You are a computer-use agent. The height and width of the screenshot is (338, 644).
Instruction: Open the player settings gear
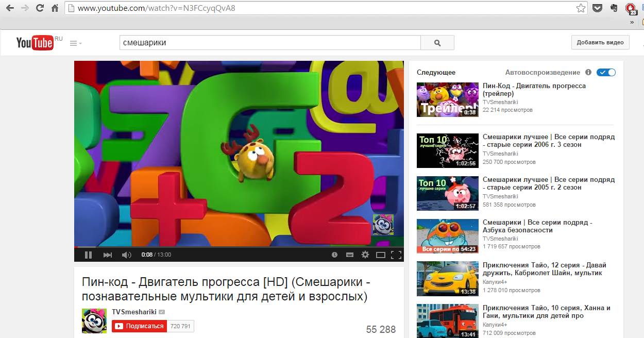point(365,255)
